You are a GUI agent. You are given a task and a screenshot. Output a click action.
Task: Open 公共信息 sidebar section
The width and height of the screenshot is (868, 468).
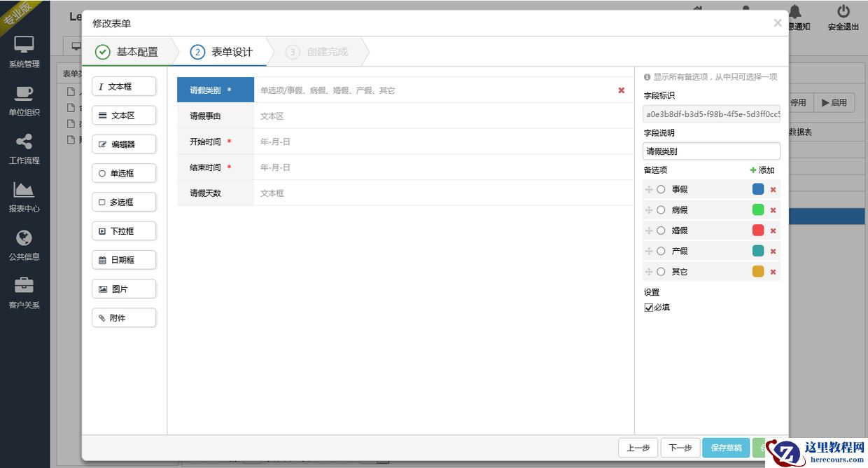tap(24, 245)
